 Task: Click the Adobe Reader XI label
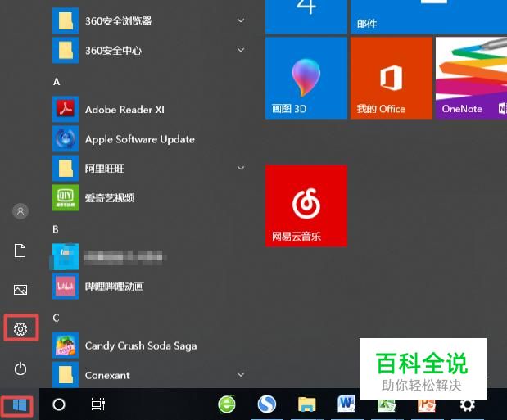(124, 110)
